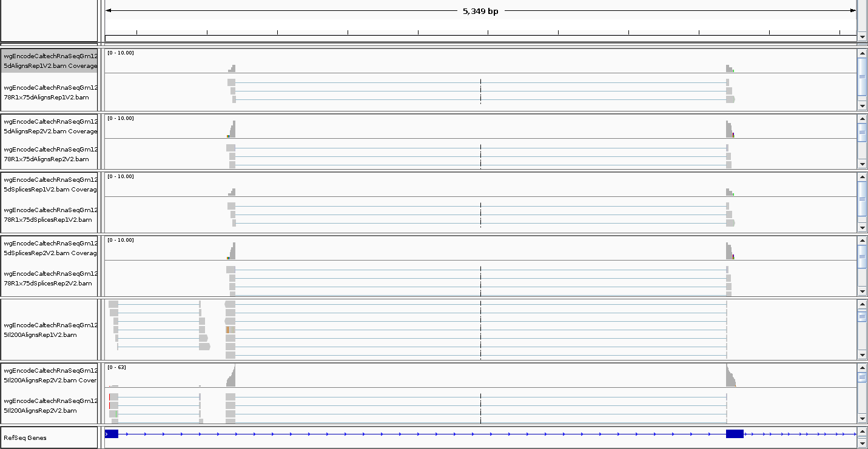
Task: Click scroll-up arrow of AlignsRep2V2 panel
Action: tap(862, 119)
